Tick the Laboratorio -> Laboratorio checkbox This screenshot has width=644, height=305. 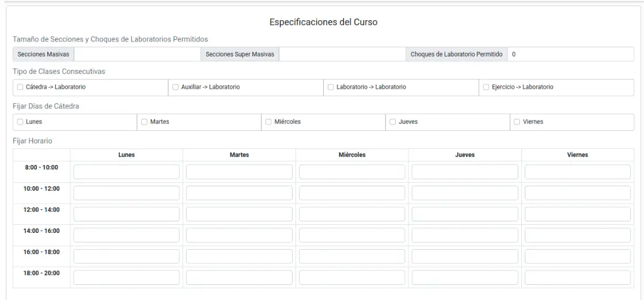point(331,87)
